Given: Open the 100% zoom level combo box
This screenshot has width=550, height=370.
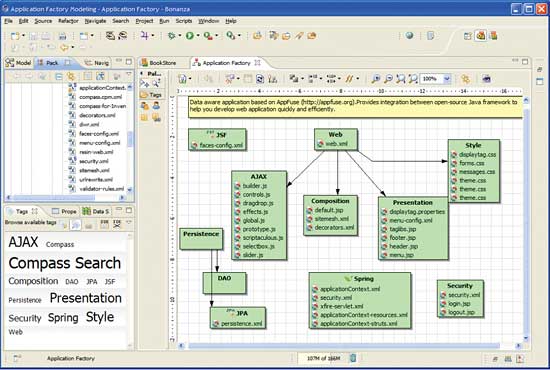Looking at the screenshot, I should coord(436,79).
